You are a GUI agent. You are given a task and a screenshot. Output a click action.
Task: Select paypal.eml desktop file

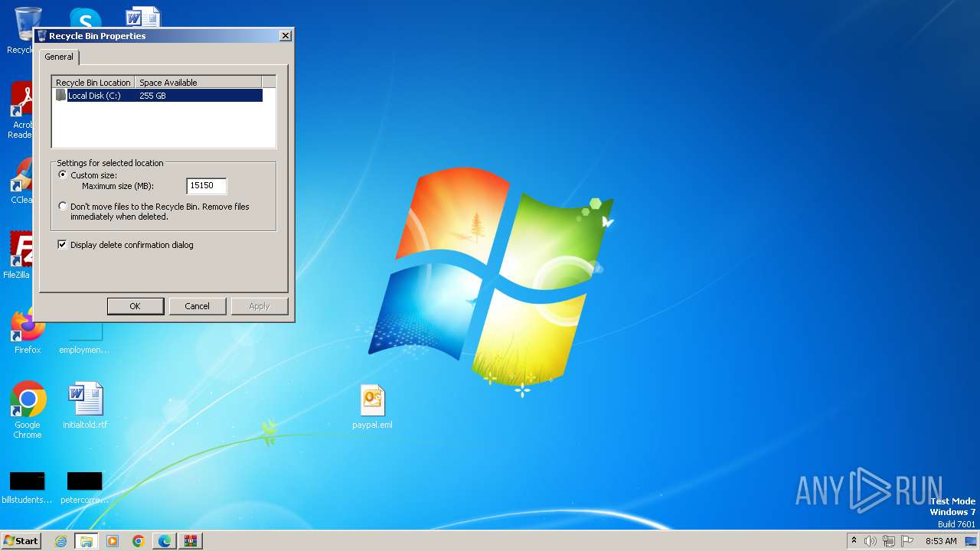[372, 406]
